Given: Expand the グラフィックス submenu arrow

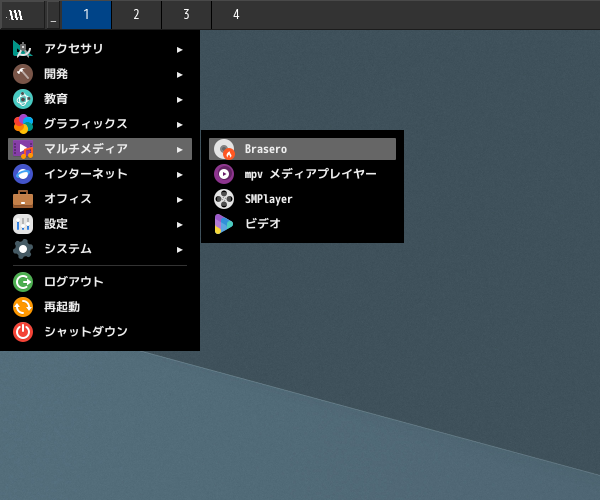Looking at the screenshot, I should (179, 125).
